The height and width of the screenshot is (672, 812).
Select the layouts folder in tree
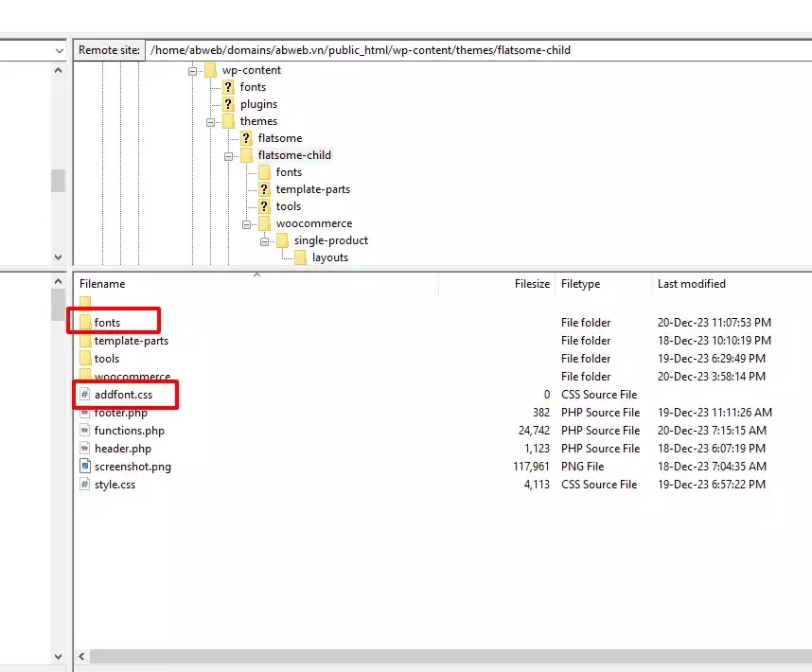point(329,257)
